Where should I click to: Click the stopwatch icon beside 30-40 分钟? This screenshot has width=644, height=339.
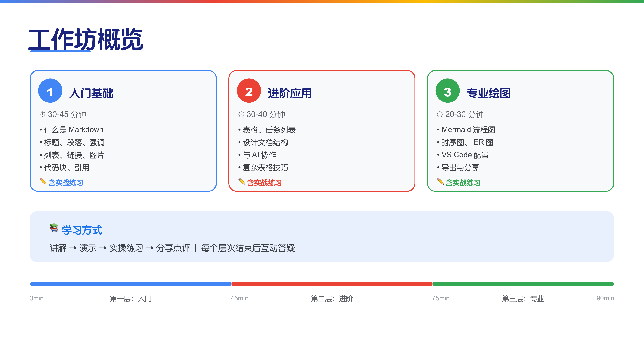coord(241,114)
